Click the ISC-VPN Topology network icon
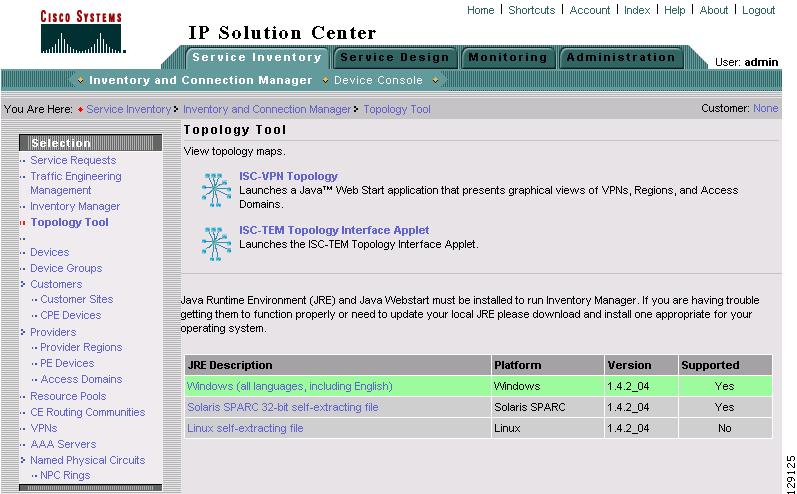Viewport: 797px width, 494px height. pyautogui.click(x=216, y=190)
